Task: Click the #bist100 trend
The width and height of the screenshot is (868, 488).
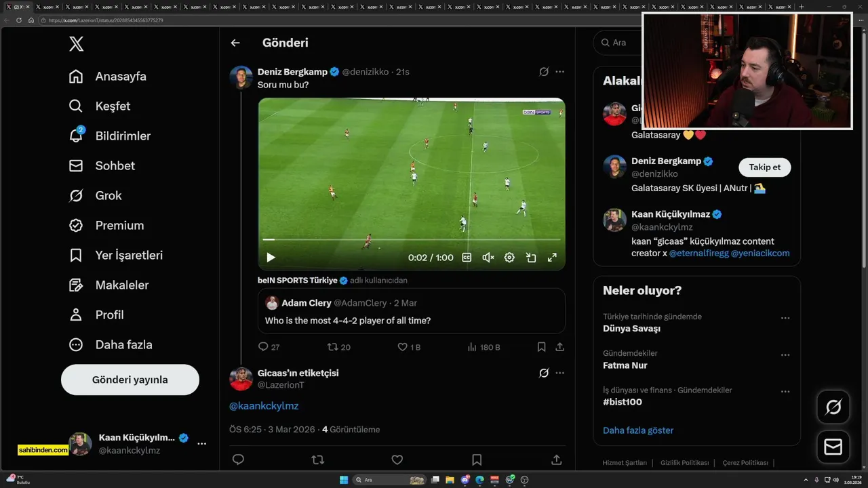Action: point(623,402)
